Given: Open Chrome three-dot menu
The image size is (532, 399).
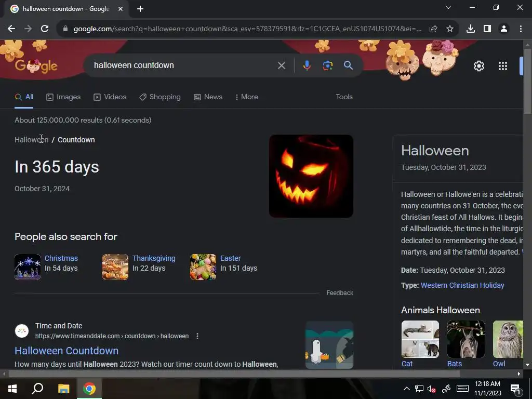Looking at the screenshot, I should tap(521, 29).
